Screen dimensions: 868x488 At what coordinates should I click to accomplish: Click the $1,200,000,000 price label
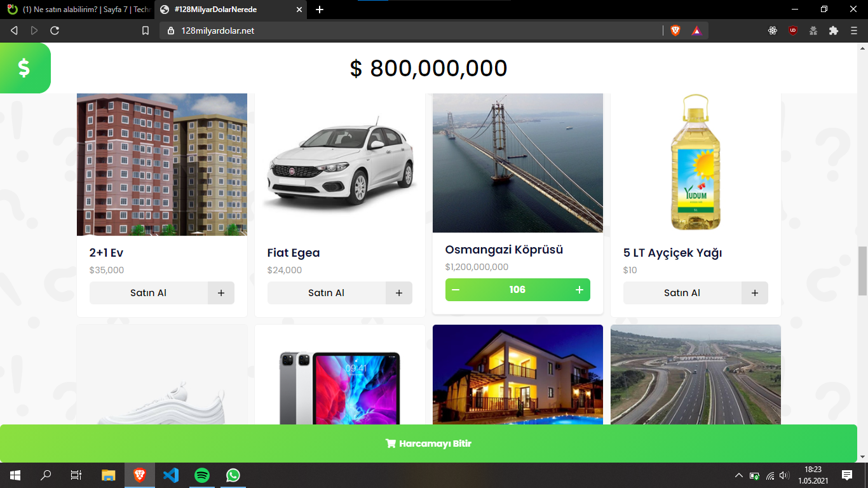[477, 267]
